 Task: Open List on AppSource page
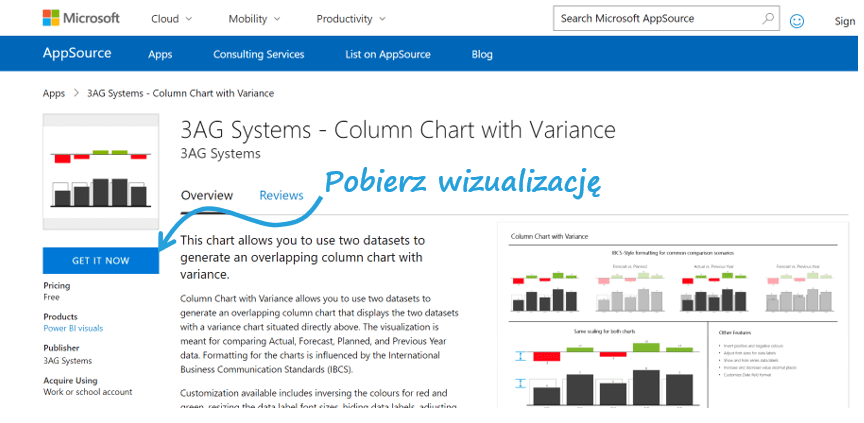pyautogui.click(x=387, y=55)
